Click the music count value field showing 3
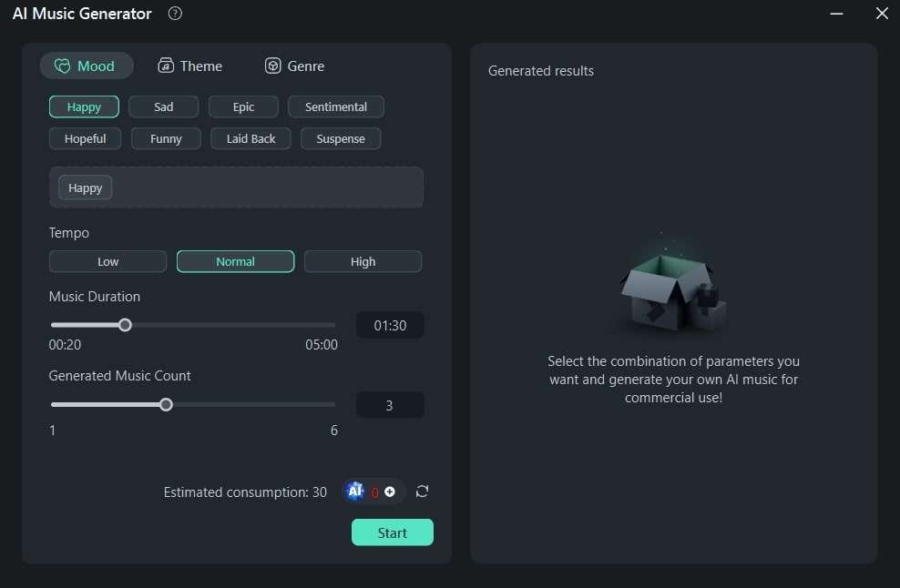 pos(390,406)
